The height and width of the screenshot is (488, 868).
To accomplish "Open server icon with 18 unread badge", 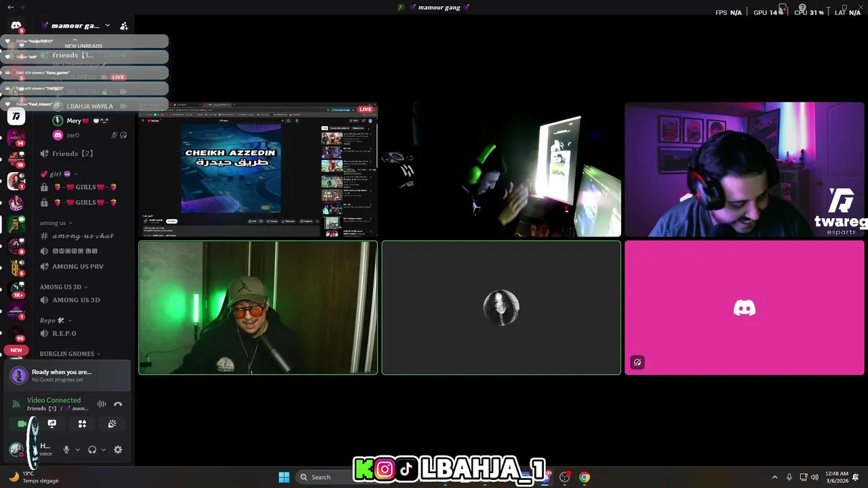I will pyautogui.click(x=16, y=159).
